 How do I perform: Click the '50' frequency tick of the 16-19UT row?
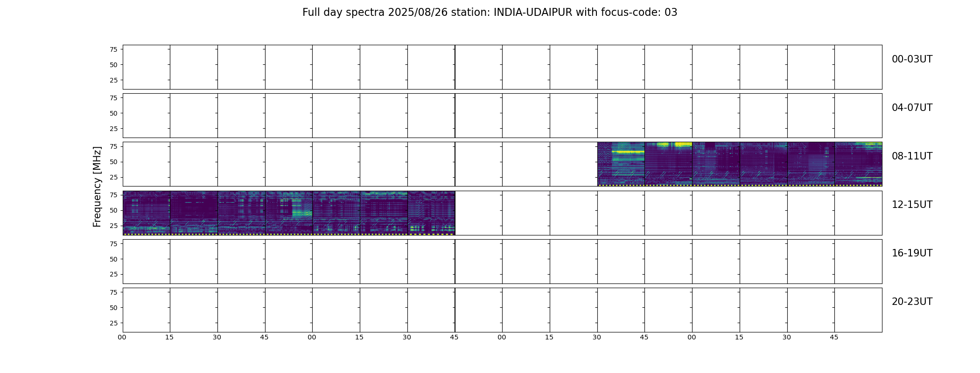point(113,259)
